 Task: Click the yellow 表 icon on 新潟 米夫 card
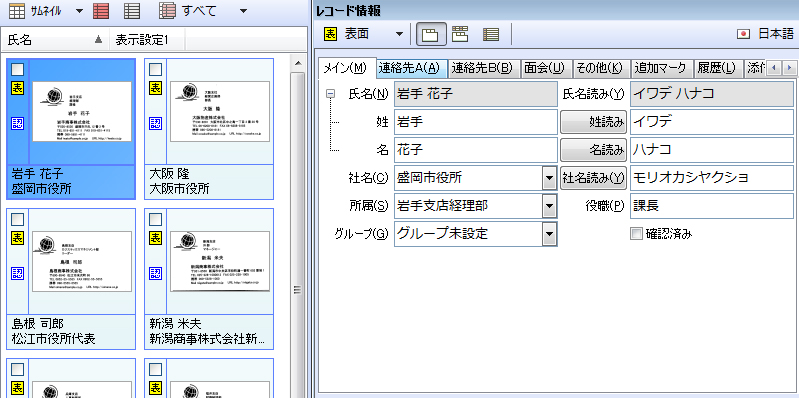coord(155,238)
